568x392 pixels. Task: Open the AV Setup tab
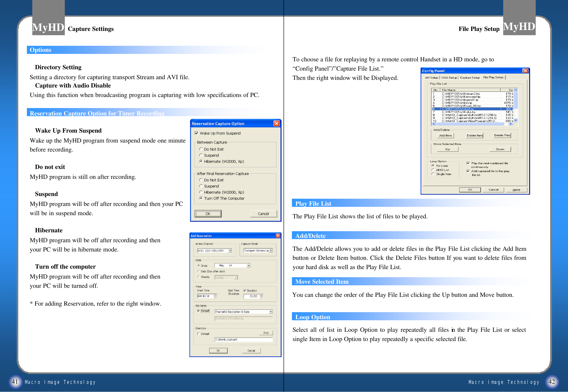(431, 78)
